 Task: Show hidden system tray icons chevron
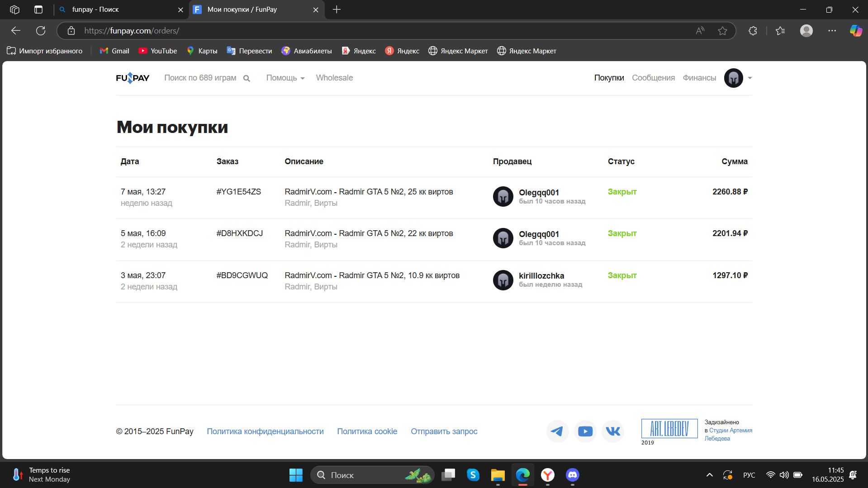click(709, 475)
